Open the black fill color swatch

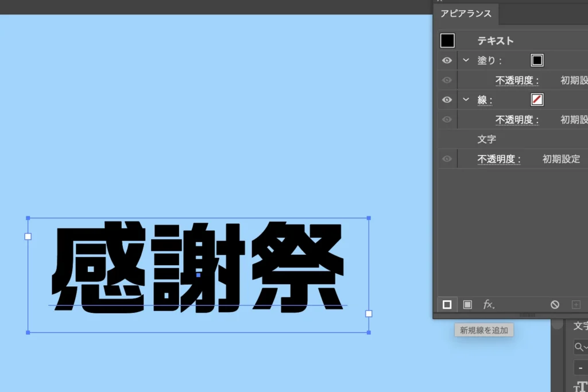pos(537,60)
